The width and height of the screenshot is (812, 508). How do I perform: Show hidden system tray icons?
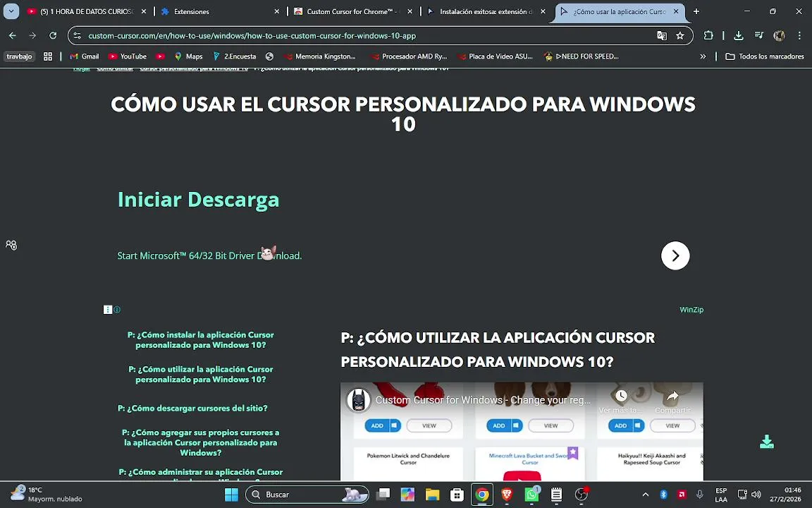click(x=645, y=495)
